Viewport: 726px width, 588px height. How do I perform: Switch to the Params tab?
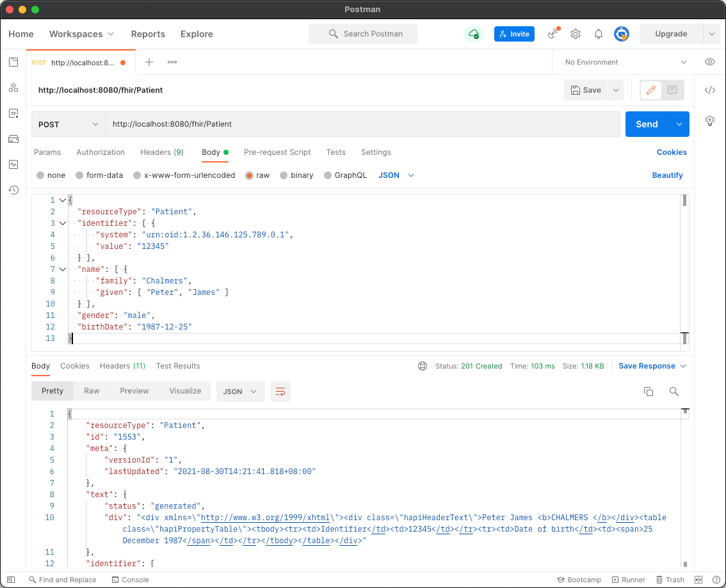(x=47, y=152)
